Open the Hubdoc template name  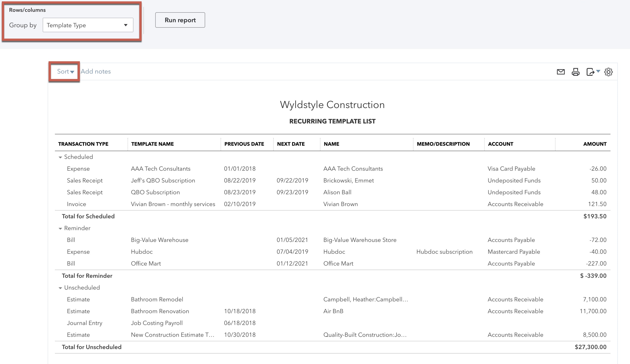[x=142, y=252]
